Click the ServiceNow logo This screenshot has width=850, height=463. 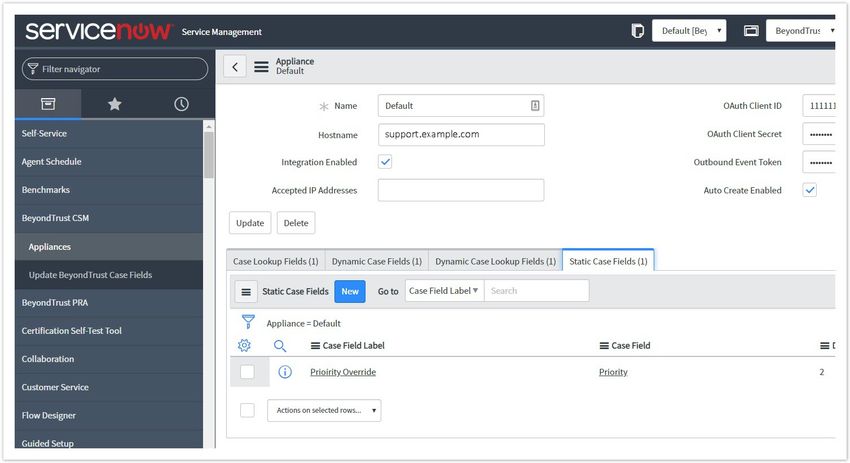click(x=99, y=31)
